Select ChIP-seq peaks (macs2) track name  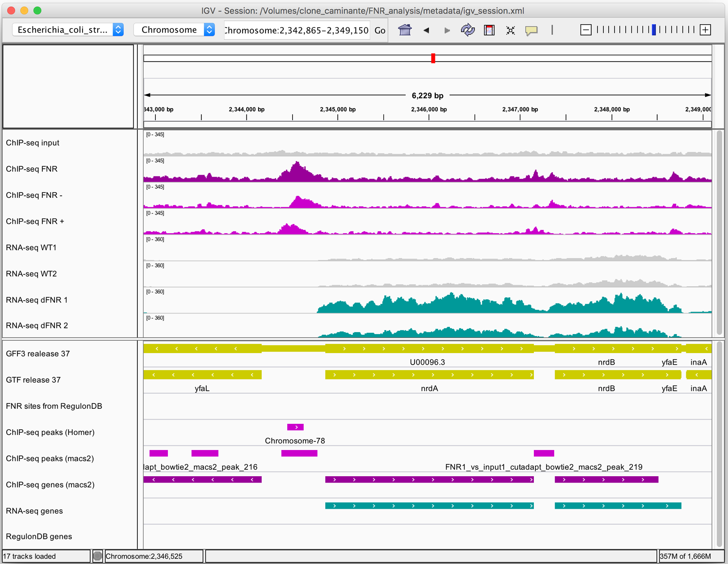pyautogui.click(x=50, y=458)
